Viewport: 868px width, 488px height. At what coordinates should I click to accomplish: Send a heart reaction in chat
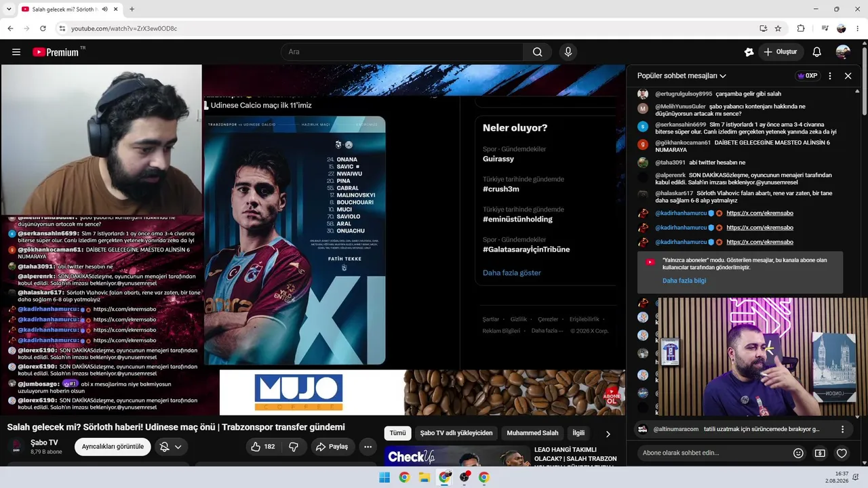pyautogui.click(x=842, y=453)
